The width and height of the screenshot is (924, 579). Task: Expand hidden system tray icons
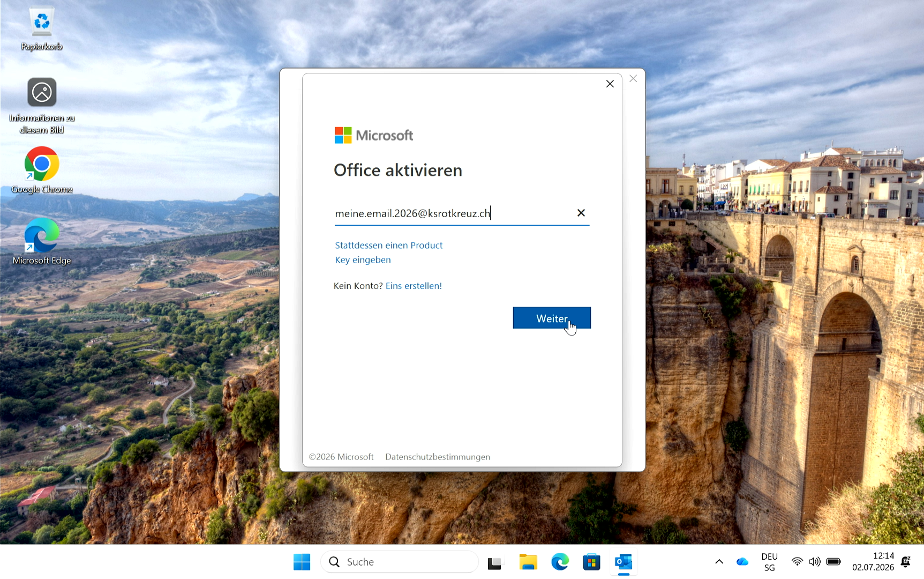[719, 562]
